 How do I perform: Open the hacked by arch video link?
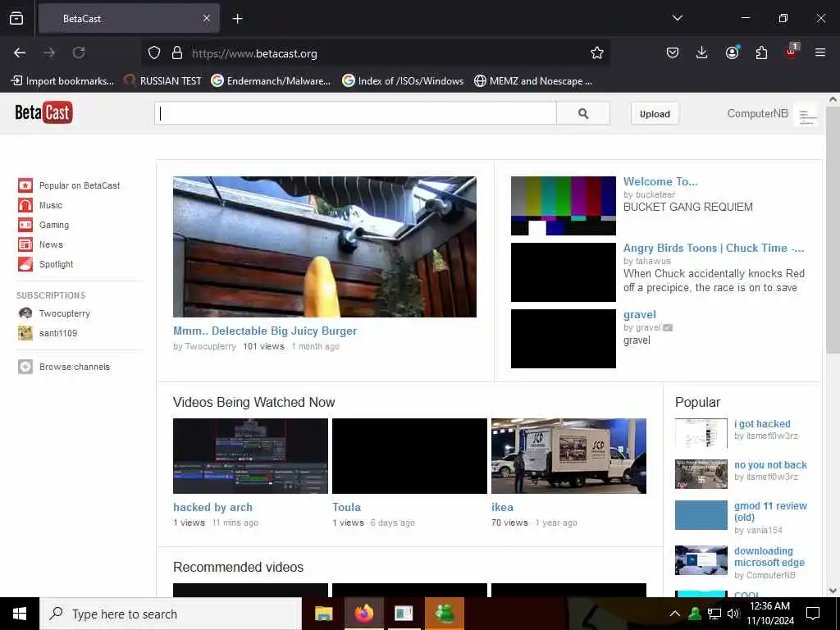(x=212, y=507)
